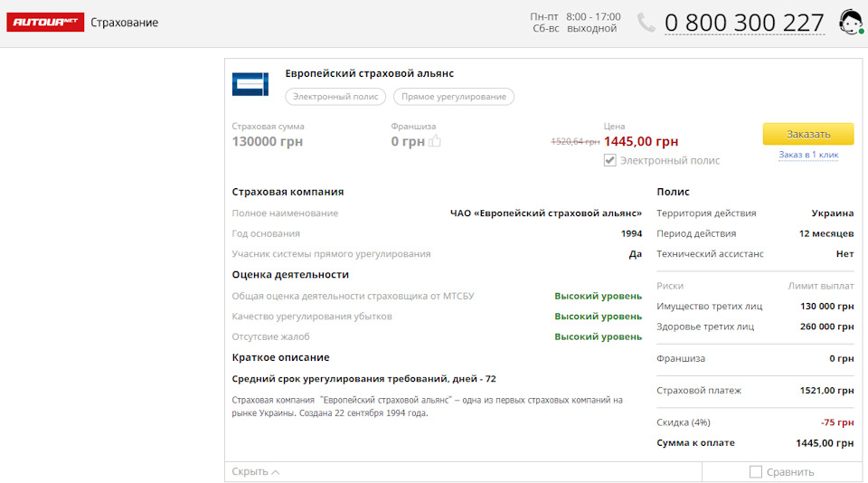Select the Прямое урегулирование tag

pyautogui.click(x=453, y=97)
